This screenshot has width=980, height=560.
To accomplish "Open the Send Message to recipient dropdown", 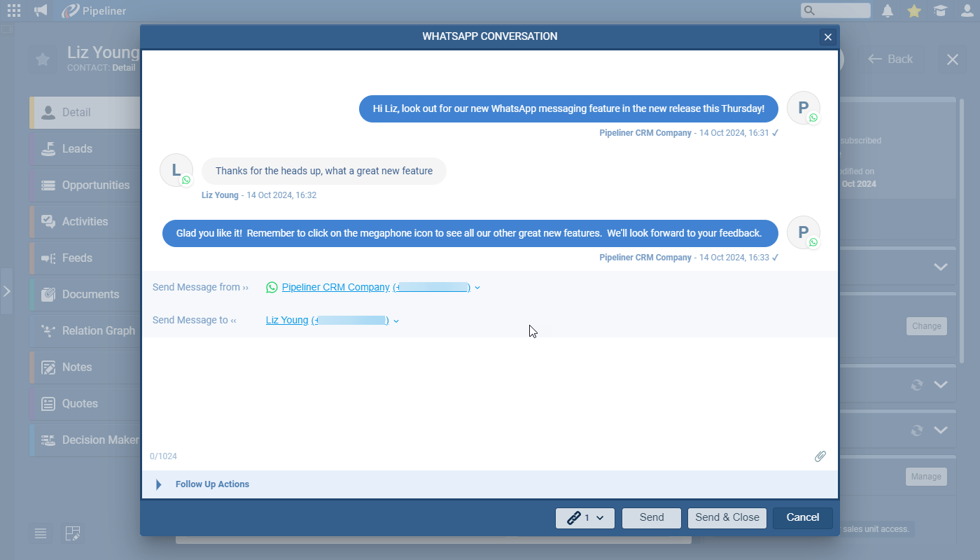I will [396, 321].
